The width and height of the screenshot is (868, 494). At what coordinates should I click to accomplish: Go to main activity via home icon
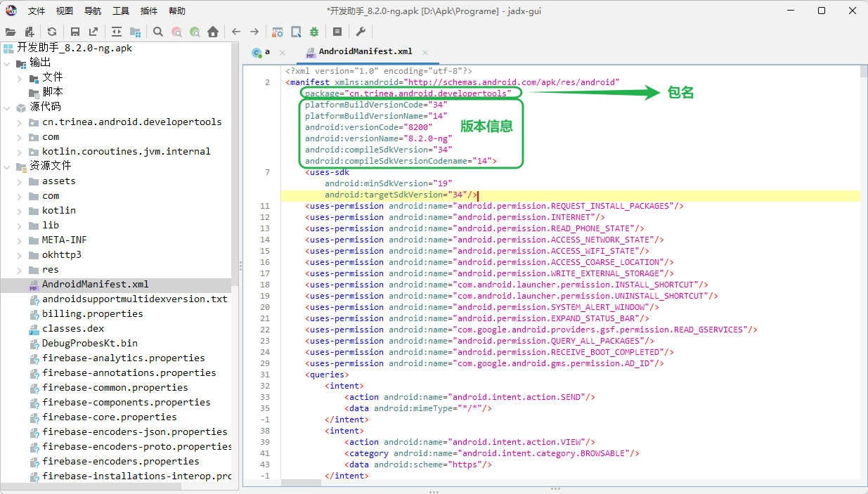[213, 32]
